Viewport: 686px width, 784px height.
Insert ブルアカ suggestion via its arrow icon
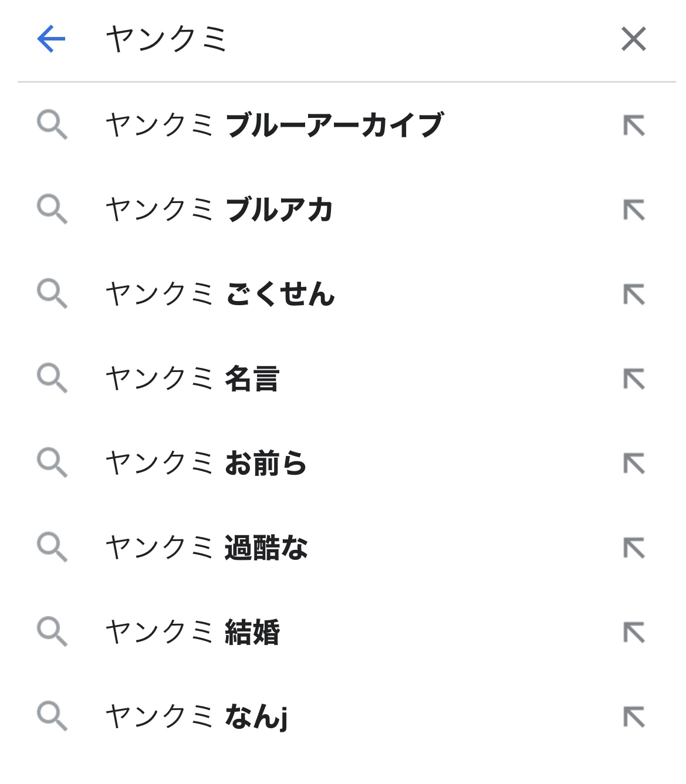[x=634, y=210]
